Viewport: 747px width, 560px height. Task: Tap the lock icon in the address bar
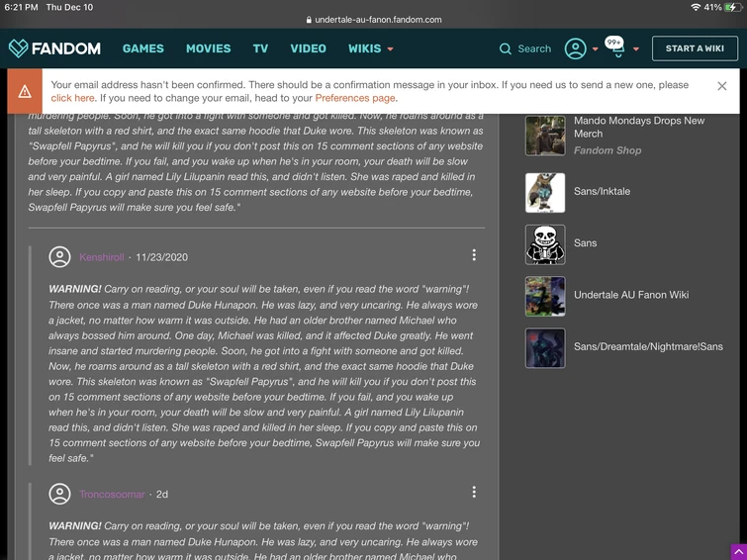[x=309, y=20]
